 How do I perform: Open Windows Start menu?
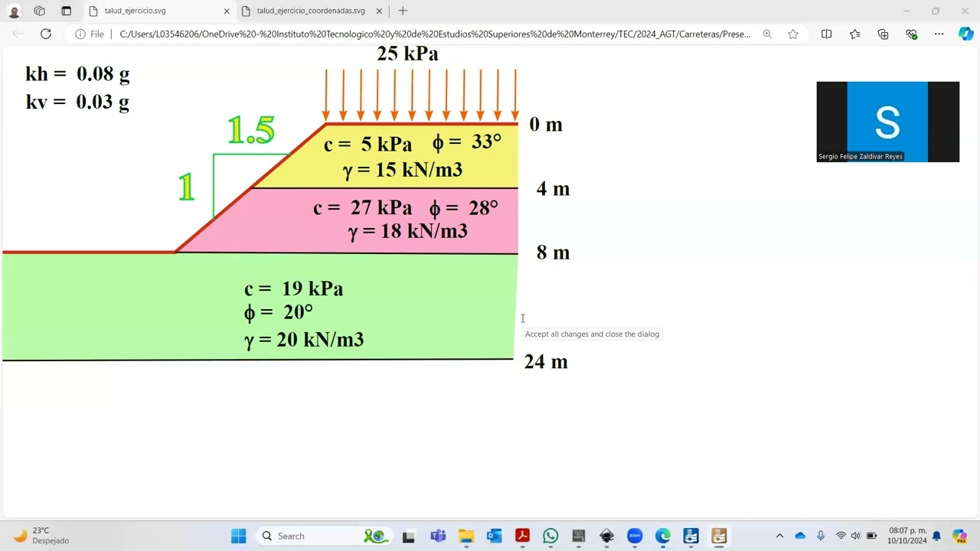click(239, 536)
